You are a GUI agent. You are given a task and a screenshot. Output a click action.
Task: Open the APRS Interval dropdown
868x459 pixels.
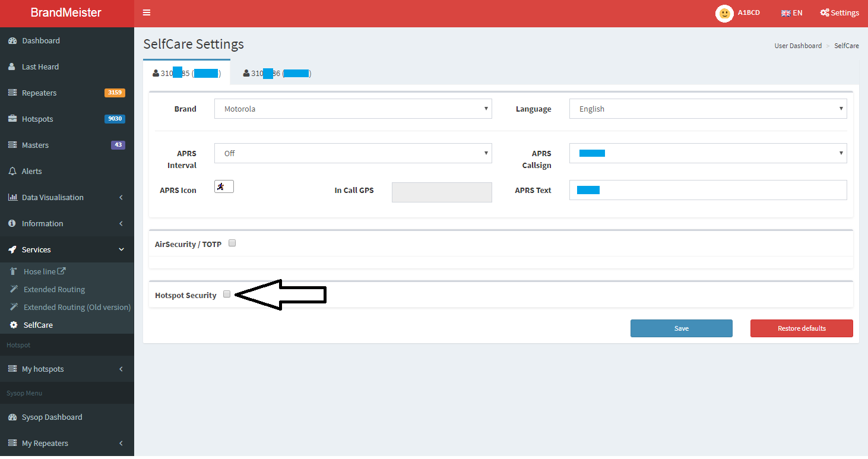353,153
